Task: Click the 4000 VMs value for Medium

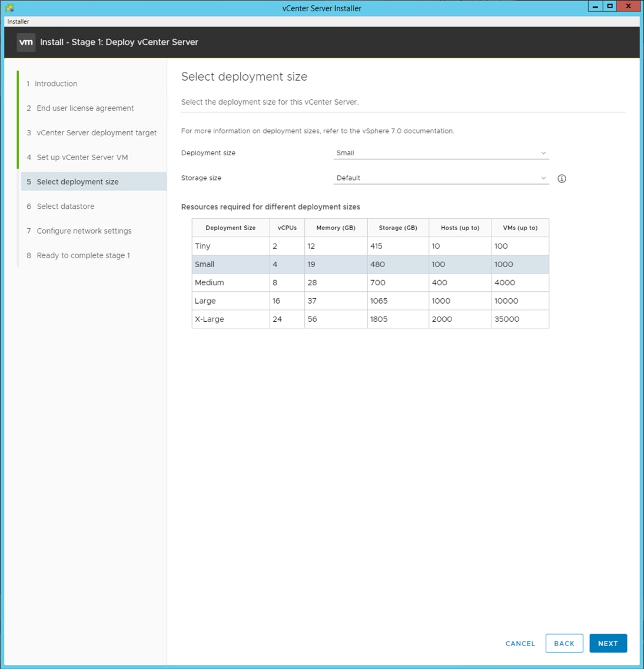Action: 504,283
